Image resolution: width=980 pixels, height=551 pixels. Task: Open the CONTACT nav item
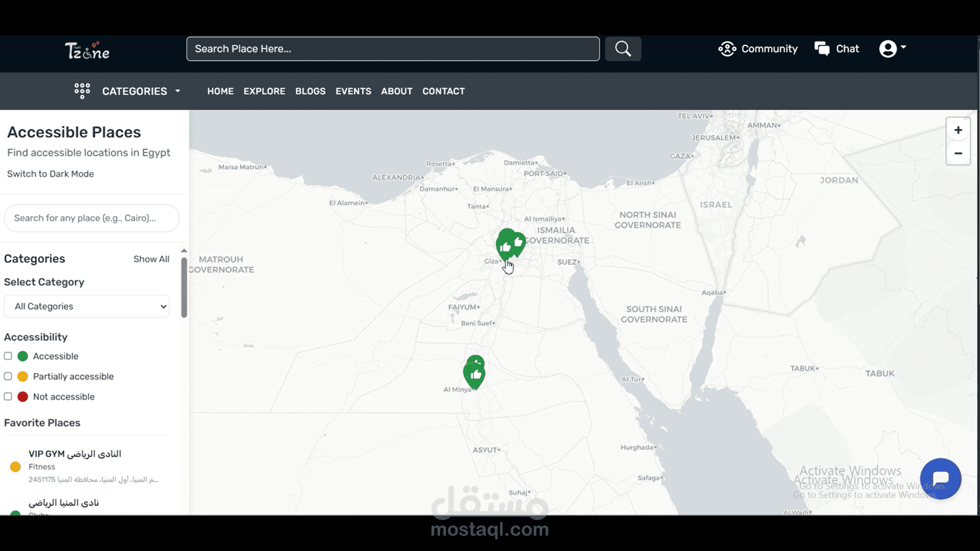click(444, 91)
